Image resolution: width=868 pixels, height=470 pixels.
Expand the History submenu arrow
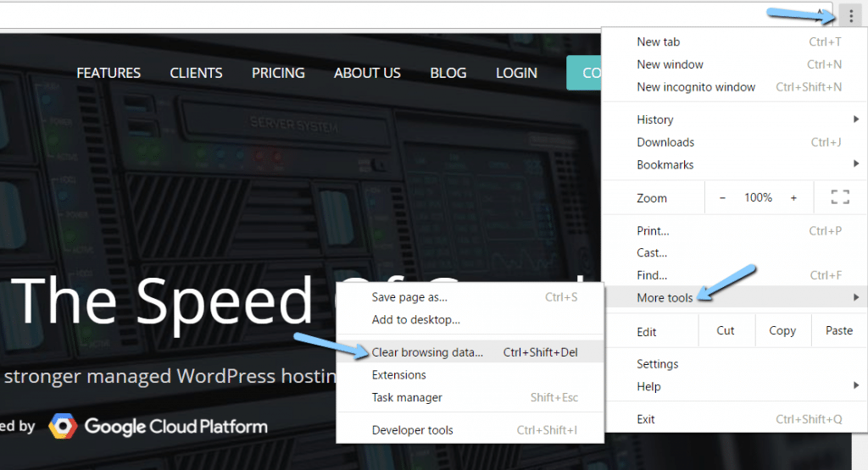(856, 119)
